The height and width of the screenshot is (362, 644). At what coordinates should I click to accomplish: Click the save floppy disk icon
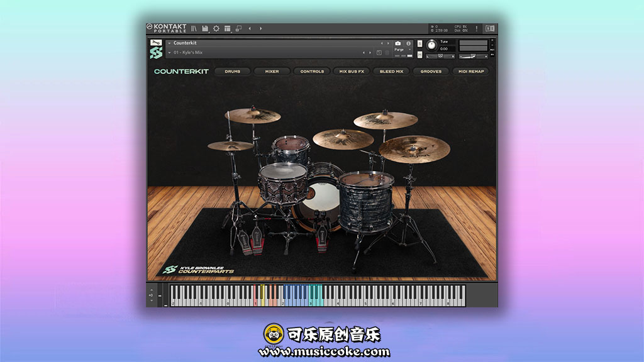click(x=205, y=28)
